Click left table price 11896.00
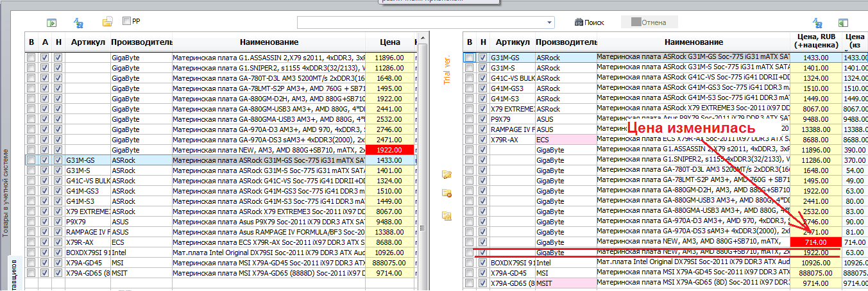 389,58
